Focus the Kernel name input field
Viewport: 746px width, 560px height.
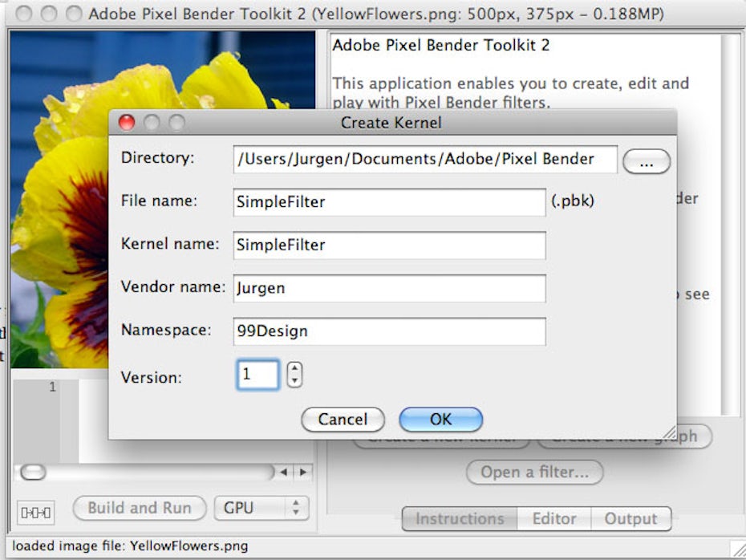click(x=389, y=246)
